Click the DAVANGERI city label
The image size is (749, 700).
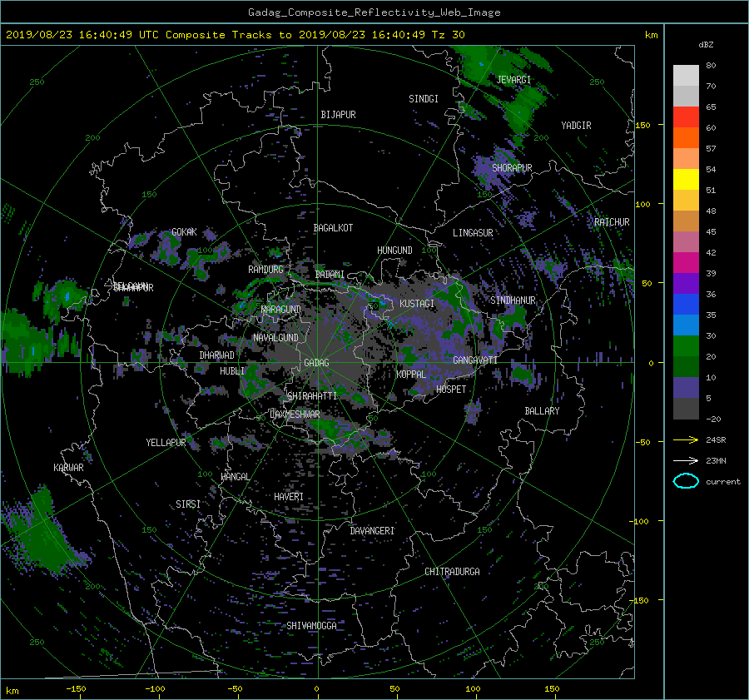pyautogui.click(x=372, y=531)
